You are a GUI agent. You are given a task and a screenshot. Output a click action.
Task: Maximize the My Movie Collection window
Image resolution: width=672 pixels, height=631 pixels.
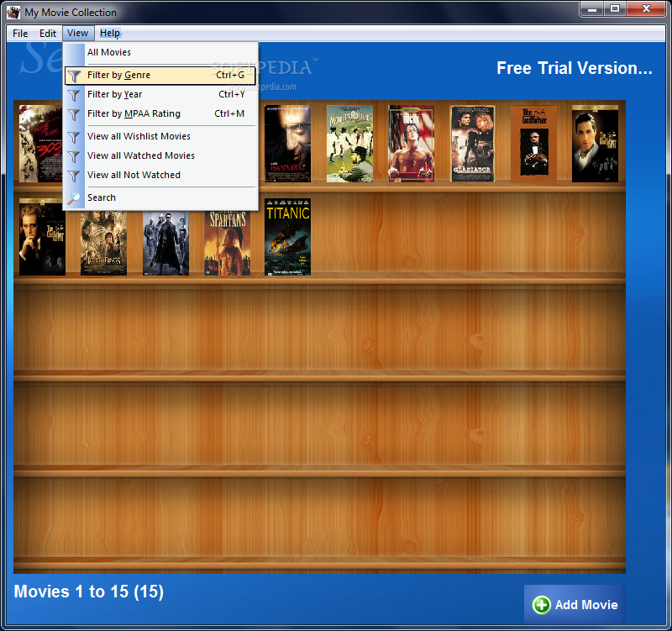pyautogui.click(x=615, y=9)
